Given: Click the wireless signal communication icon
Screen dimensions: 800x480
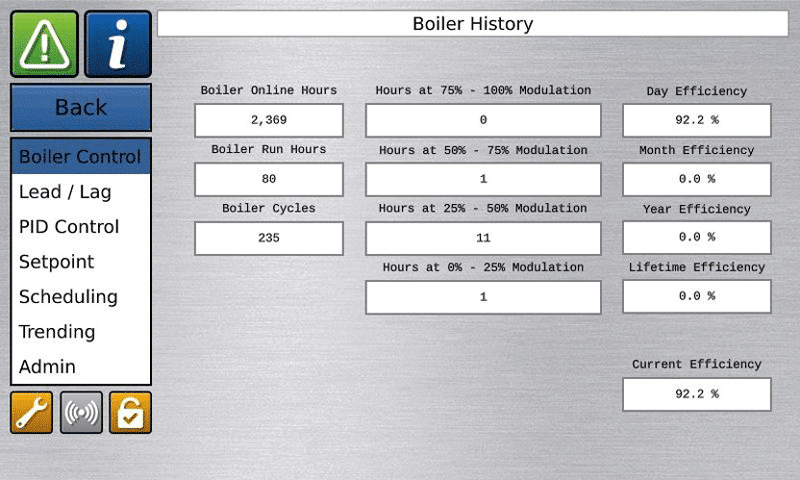Looking at the screenshot, I should pos(81,412).
